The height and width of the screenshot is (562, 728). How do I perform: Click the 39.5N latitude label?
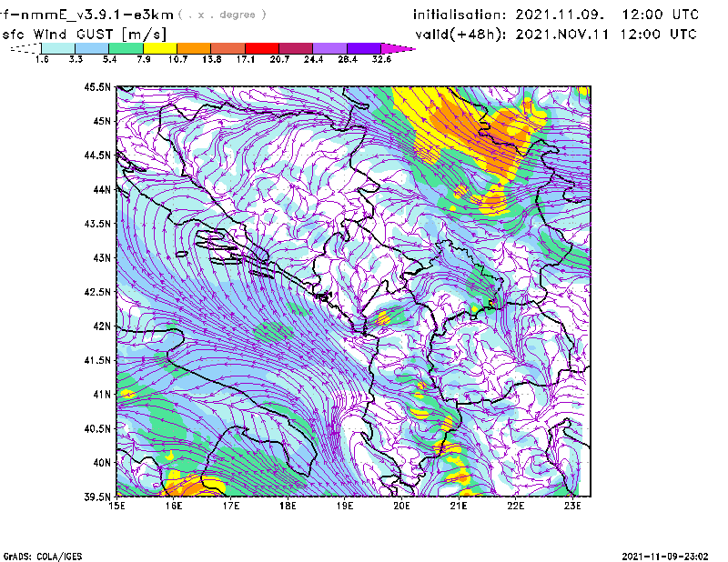pos(97,497)
